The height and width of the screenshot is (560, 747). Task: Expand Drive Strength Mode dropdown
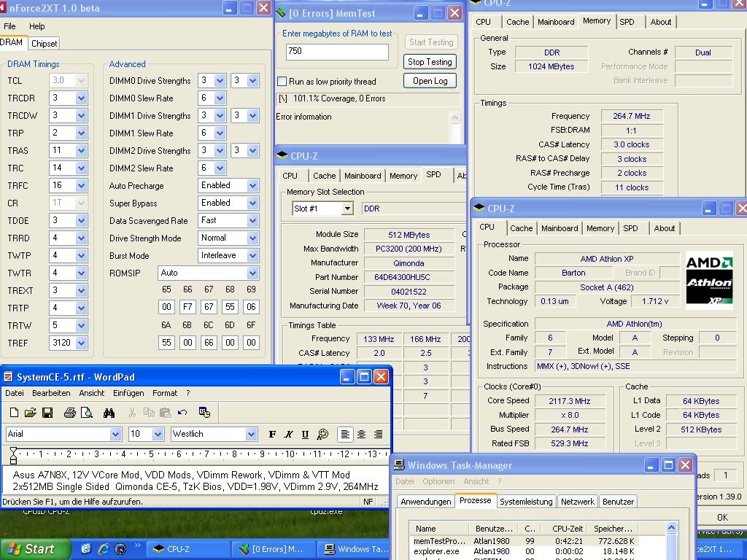252,238
